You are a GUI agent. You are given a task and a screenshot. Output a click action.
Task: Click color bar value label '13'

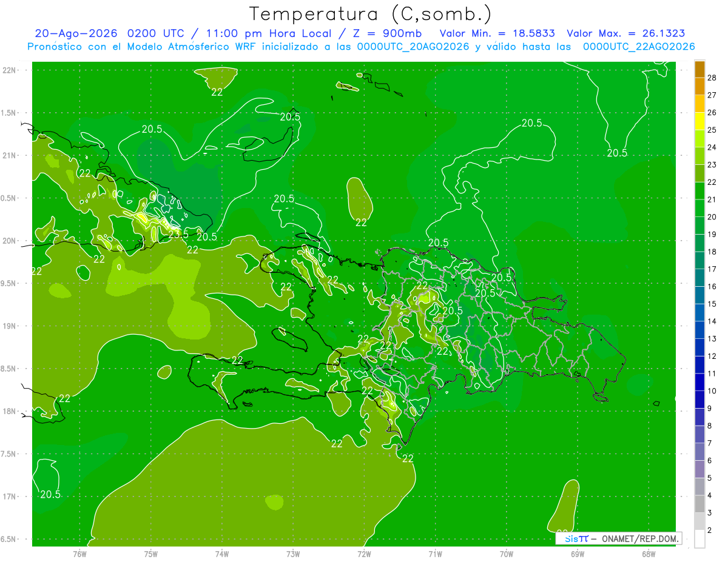click(x=713, y=339)
